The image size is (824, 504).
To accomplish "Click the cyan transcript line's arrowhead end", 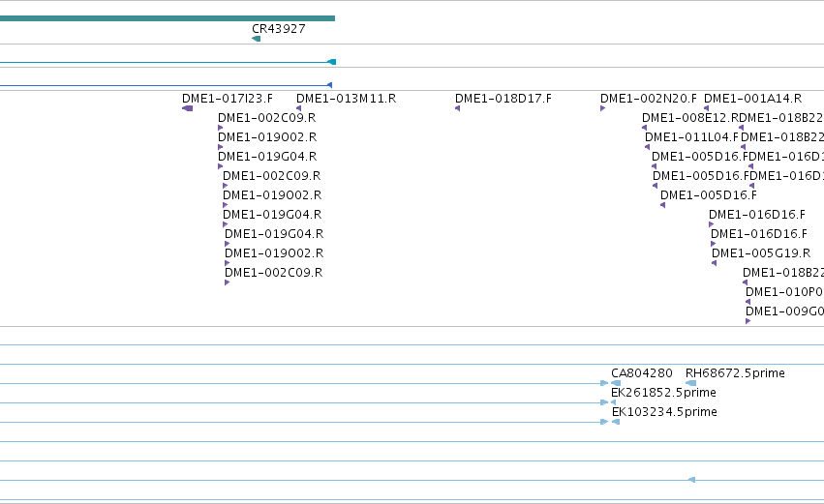I will (331, 62).
